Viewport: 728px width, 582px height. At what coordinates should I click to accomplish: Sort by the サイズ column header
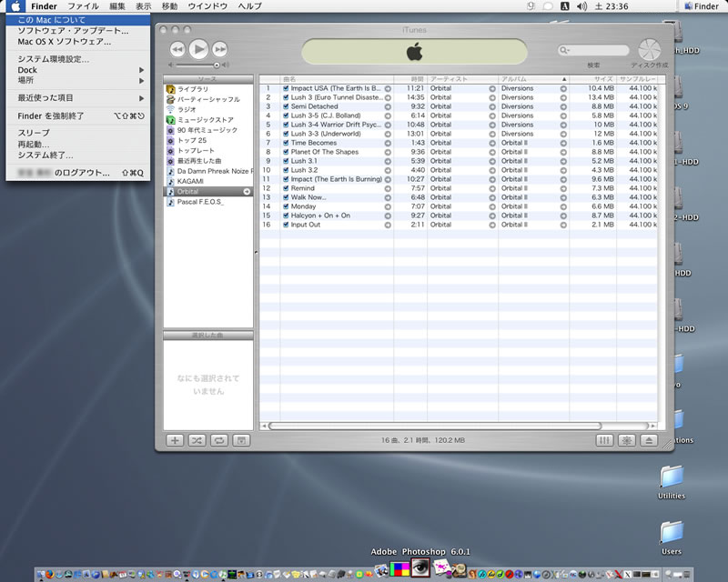point(593,79)
